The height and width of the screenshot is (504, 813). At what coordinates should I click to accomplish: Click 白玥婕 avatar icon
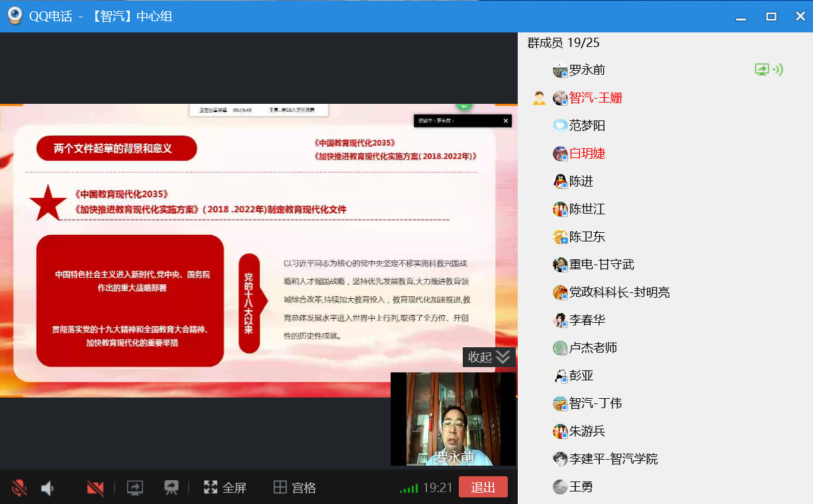(x=560, y=153)
